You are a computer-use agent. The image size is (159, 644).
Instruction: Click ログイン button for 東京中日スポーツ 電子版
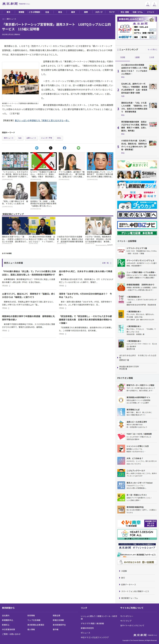[x=153, y=37]
